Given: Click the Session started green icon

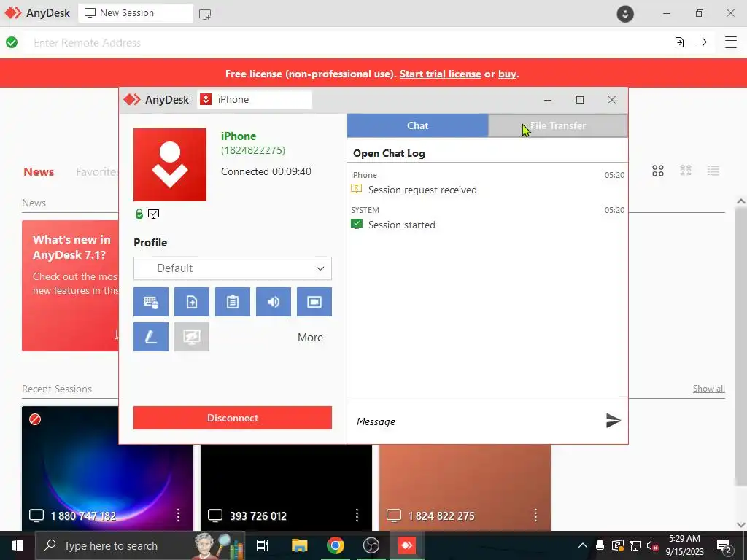Looking at the screenshot, I should (356, 224).
